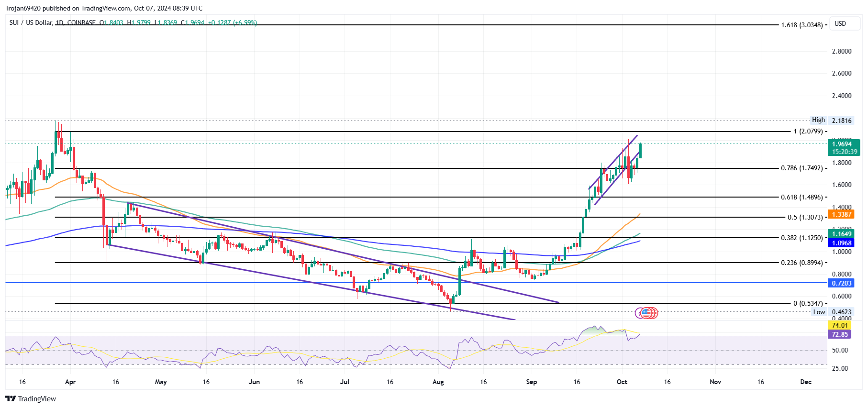Select the 0.618 (1.4896) Fibonacci label
The width and height of the screenshot is (868, 408).
coord(801,197)
